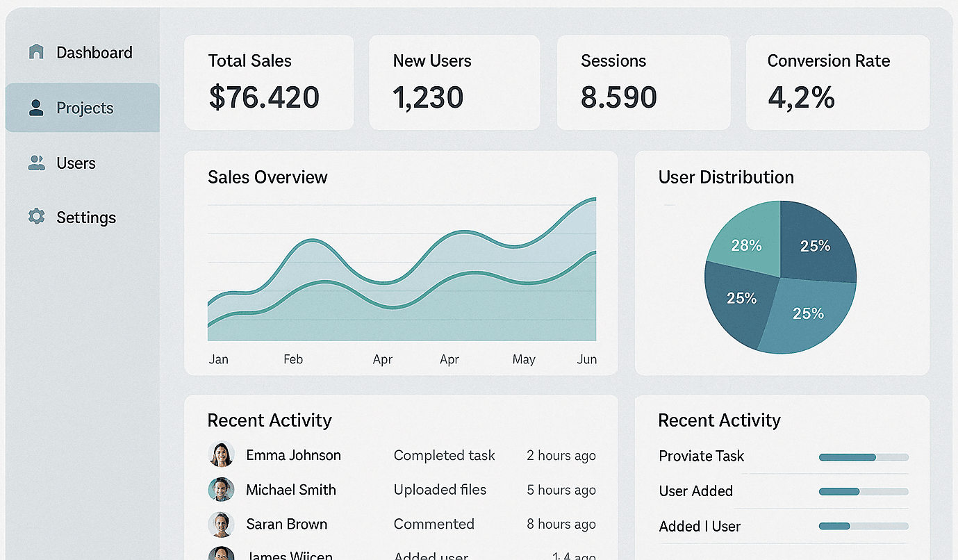This screenshot has height=560, width=958.
Task: Go to Settings in sidebar
Action: 86,217
